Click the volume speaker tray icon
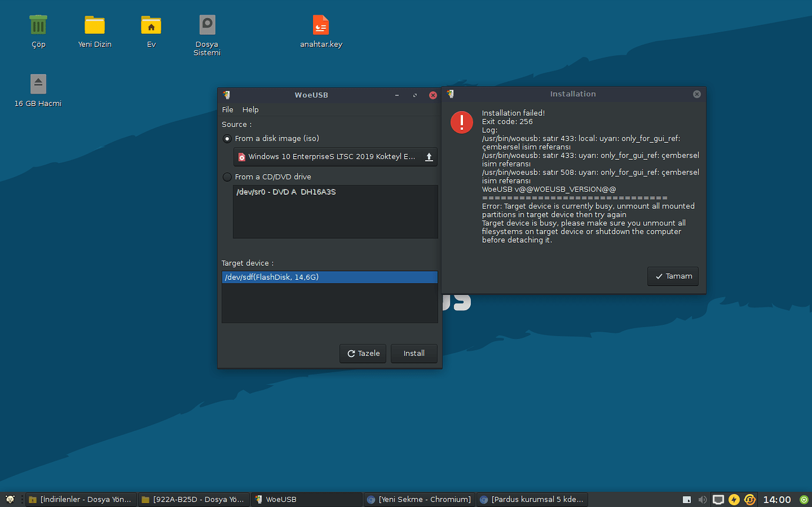This screenshot has height=507, width=812. pos(703,499)
